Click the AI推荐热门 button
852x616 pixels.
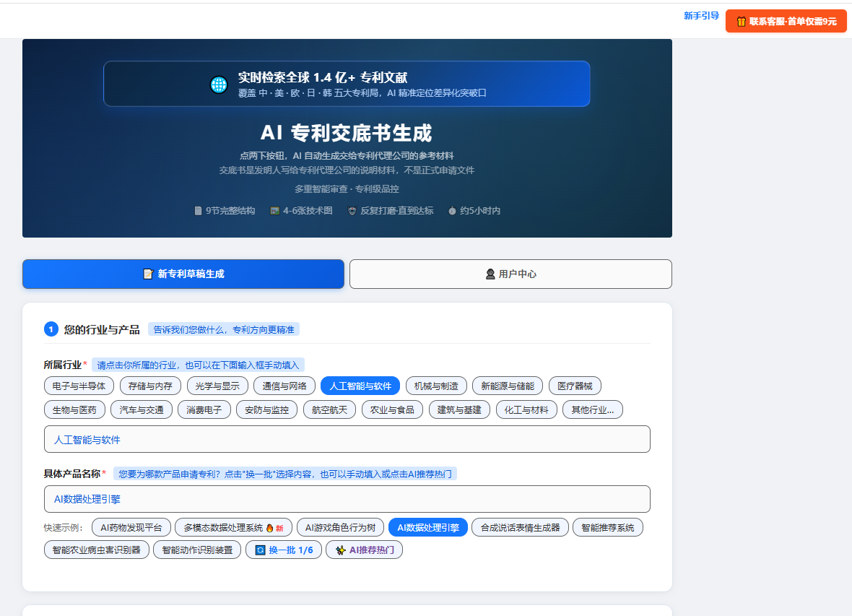[364, 550]
